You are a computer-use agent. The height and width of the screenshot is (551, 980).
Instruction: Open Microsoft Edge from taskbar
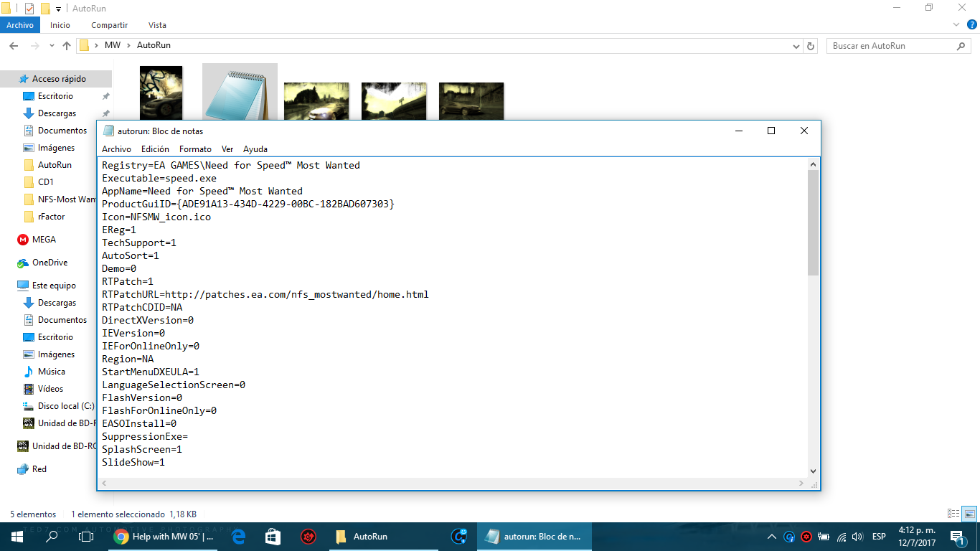tap(238, 537)
